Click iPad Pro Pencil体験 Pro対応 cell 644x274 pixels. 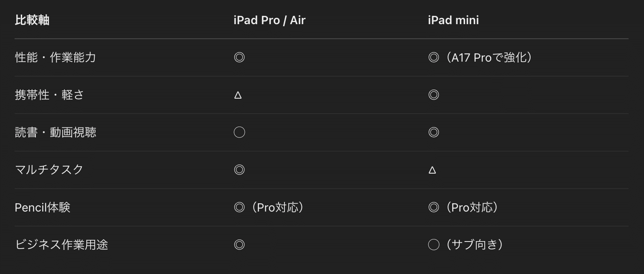[x=269, y=207]
